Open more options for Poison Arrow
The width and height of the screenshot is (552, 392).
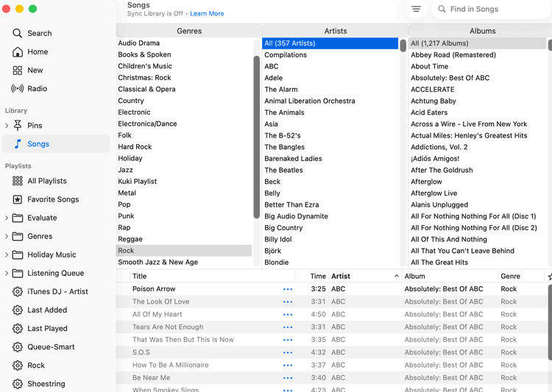click(288, 289)
